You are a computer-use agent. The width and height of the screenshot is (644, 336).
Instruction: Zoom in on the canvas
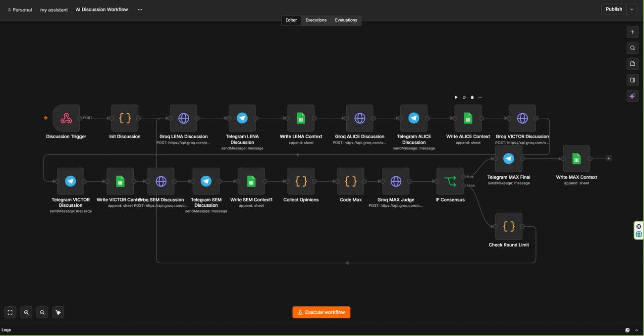(26, 312)
